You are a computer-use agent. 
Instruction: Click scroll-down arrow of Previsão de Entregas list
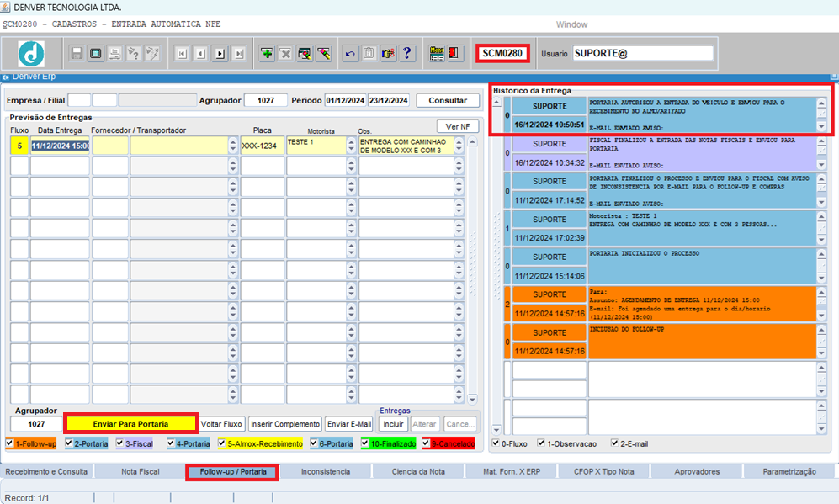(472, 399)
